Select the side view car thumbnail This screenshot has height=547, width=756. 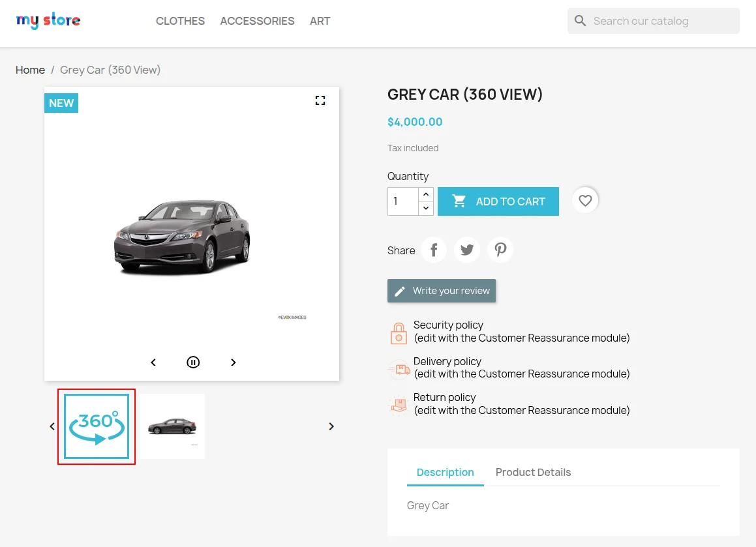pyautogui.click(x=172, y=426)
